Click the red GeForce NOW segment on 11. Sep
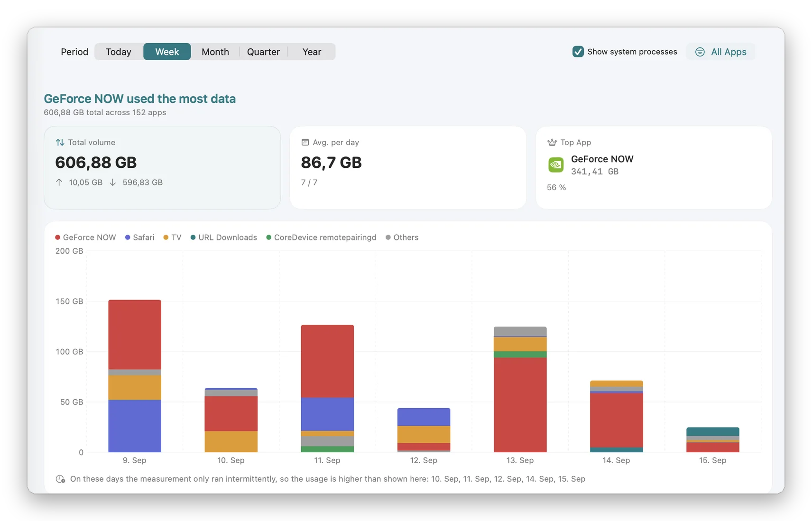 click(327, 361)
